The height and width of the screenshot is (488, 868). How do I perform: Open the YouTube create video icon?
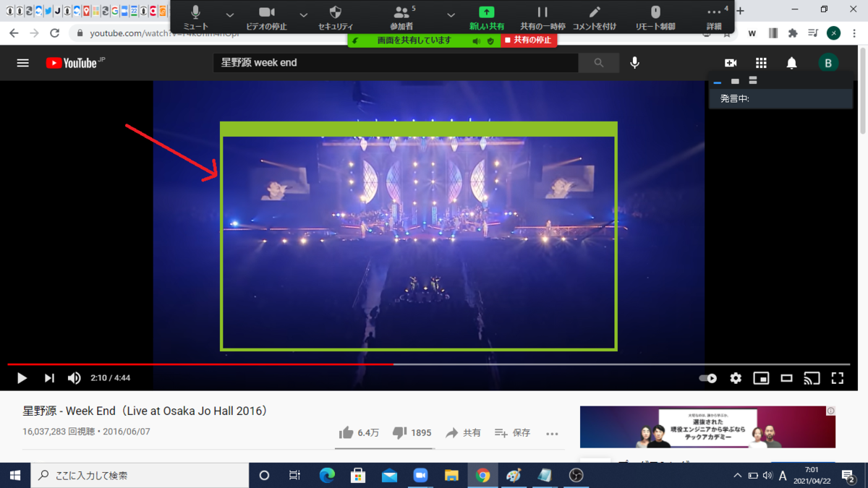tap(731, 63)
